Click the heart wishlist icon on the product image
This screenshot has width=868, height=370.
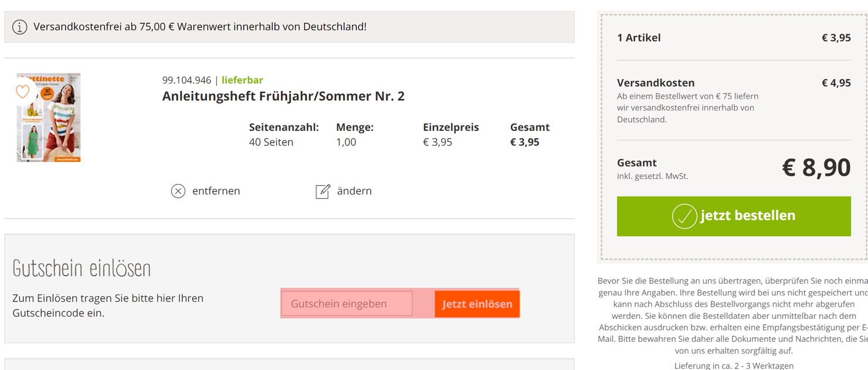[x=22, y=91]
